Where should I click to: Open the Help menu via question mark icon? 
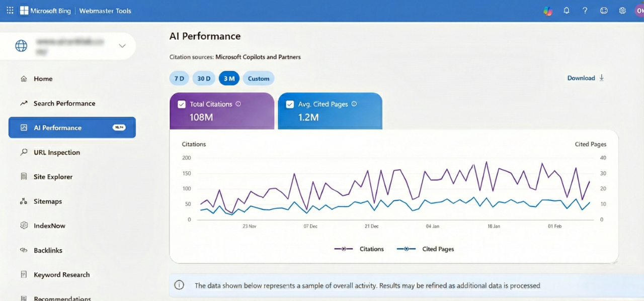click(x=585, y=11)
